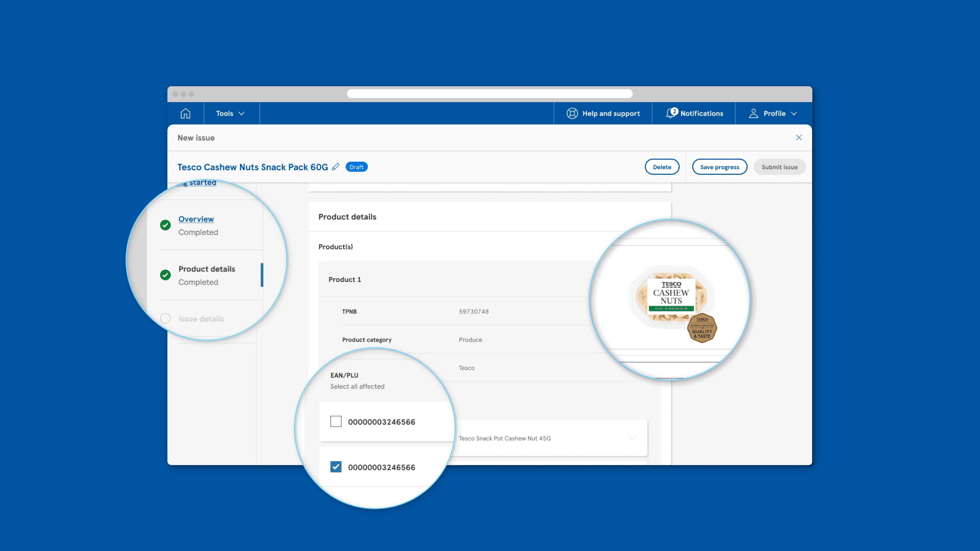Go to the Overview step link
Viewport: 980px width, 551px height.
tap(196, 219)
